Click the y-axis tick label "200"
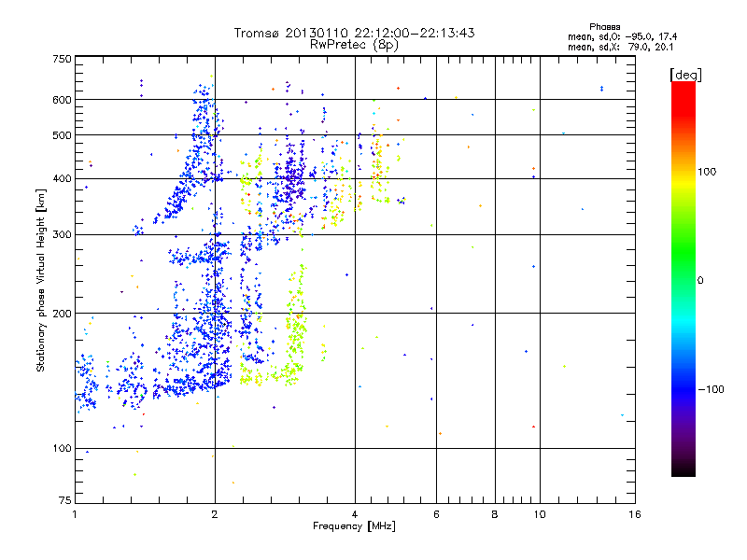 point(62,314)
